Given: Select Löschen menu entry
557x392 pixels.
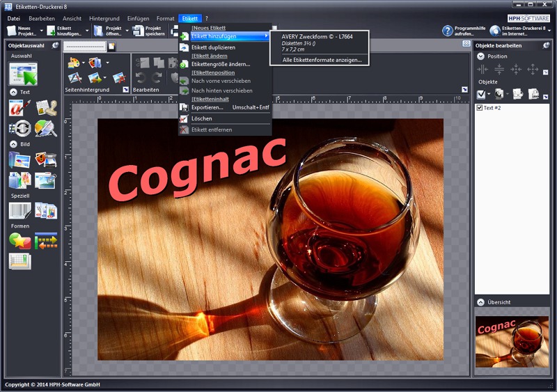Looking at the screenshot, I should pyautogui.click(x=225, y=118).
